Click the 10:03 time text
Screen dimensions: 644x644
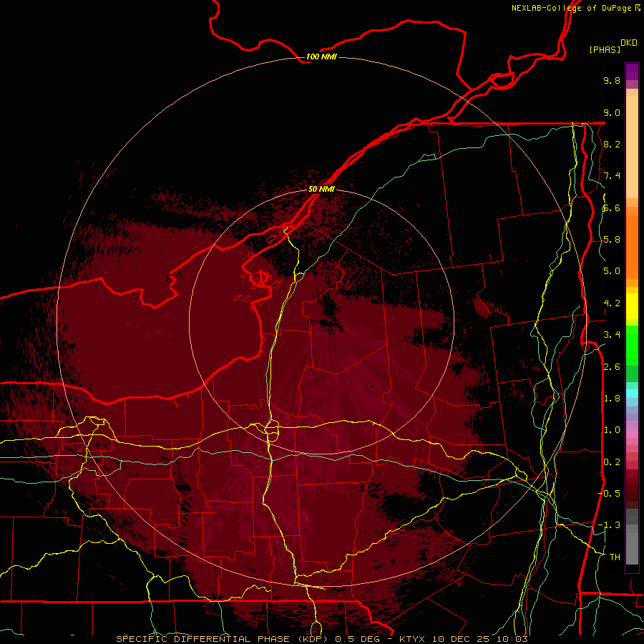click(x=512, y=639)
